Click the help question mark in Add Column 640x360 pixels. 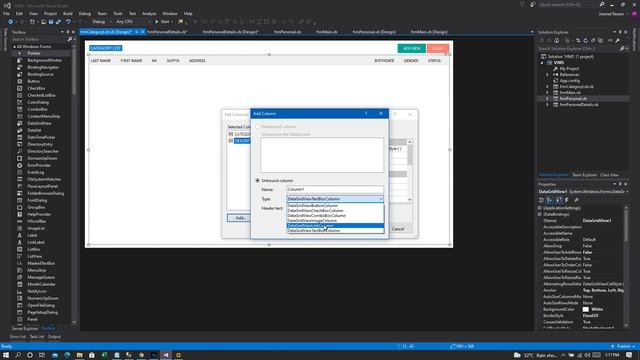[366, 113]
